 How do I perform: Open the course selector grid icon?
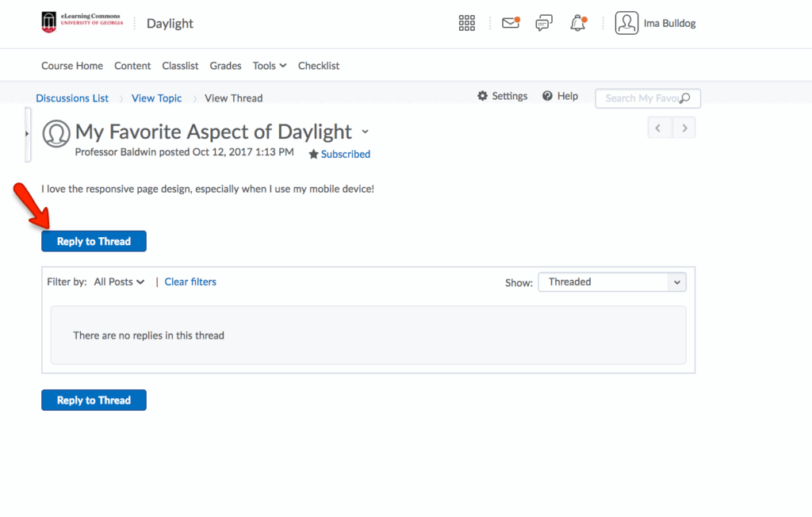[x=467, y=23]
